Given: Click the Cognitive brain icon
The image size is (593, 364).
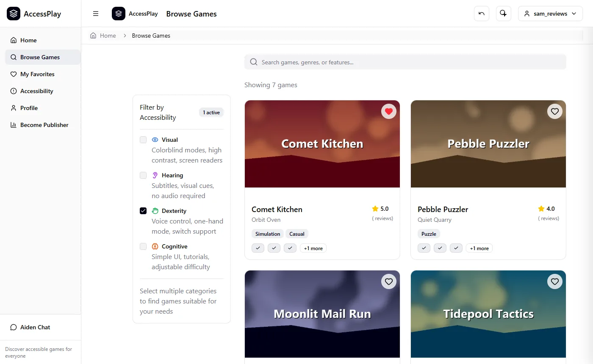Looking at the screenshot, I should tap(155, 246).
